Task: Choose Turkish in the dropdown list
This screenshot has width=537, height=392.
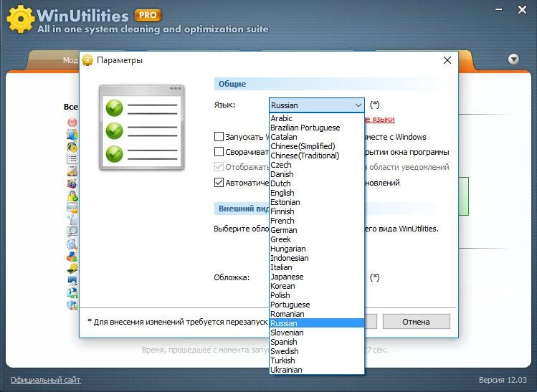Action: click(x=316, y=360)
